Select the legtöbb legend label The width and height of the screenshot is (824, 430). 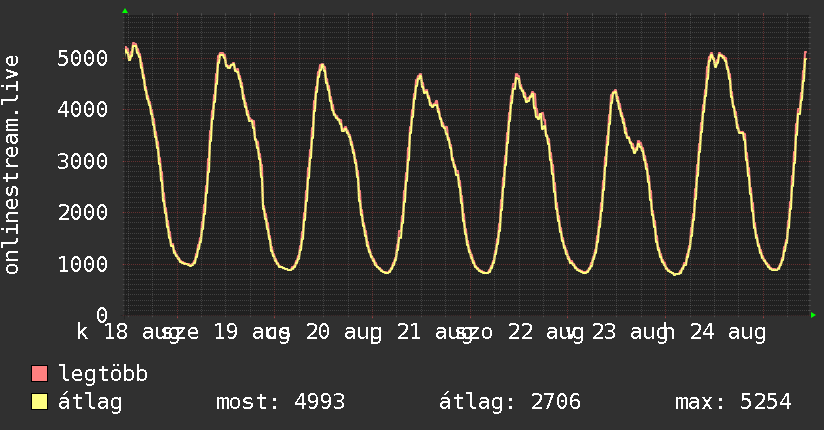tap(103, 374)
